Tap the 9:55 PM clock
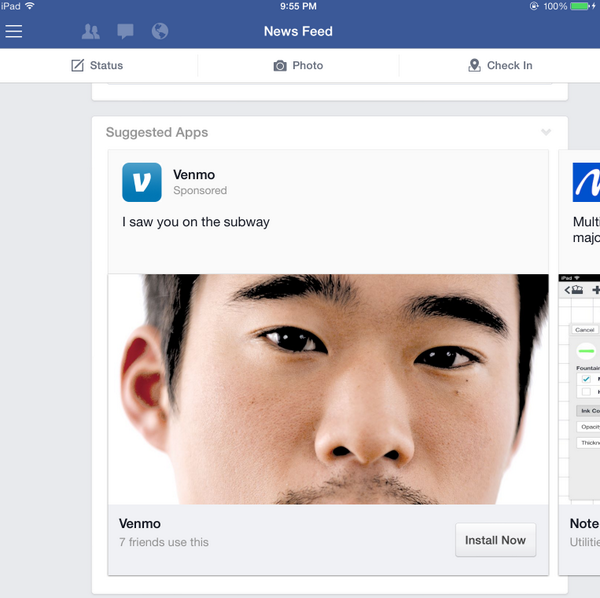This screenshot has width=600, height=598. pos(298,6)
